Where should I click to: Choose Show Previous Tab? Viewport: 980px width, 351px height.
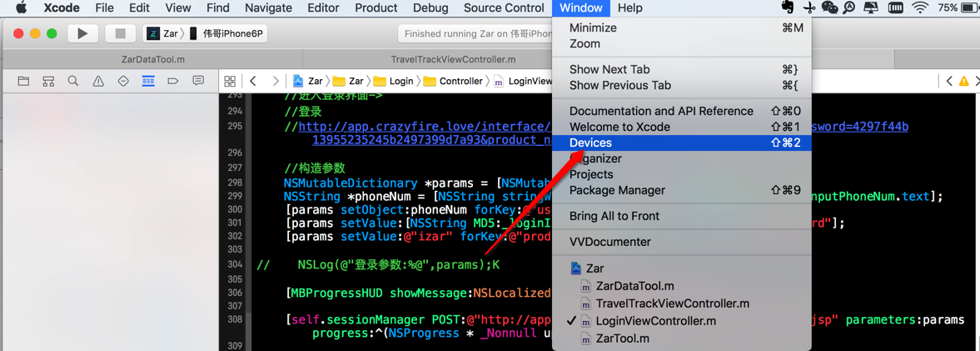coord(682,85)
